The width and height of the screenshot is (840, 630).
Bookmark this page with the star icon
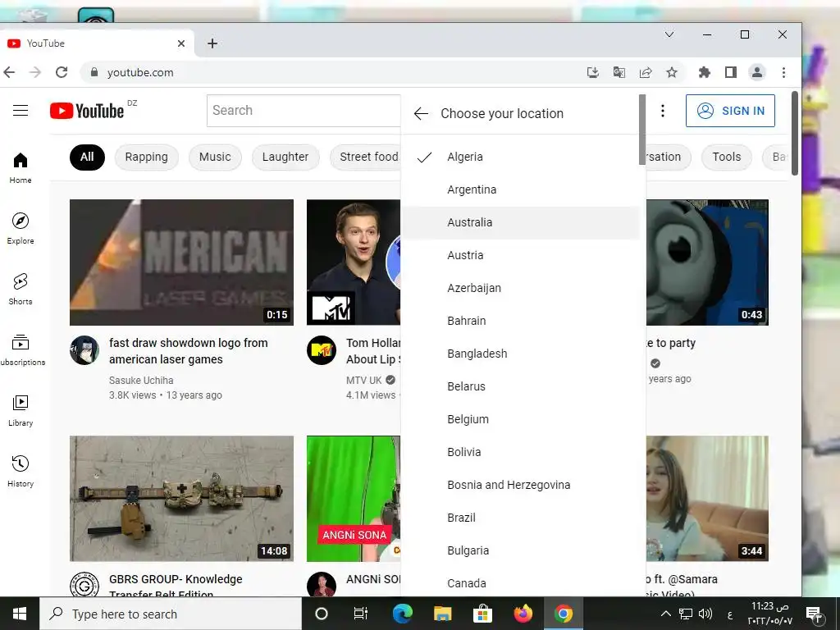672,72
